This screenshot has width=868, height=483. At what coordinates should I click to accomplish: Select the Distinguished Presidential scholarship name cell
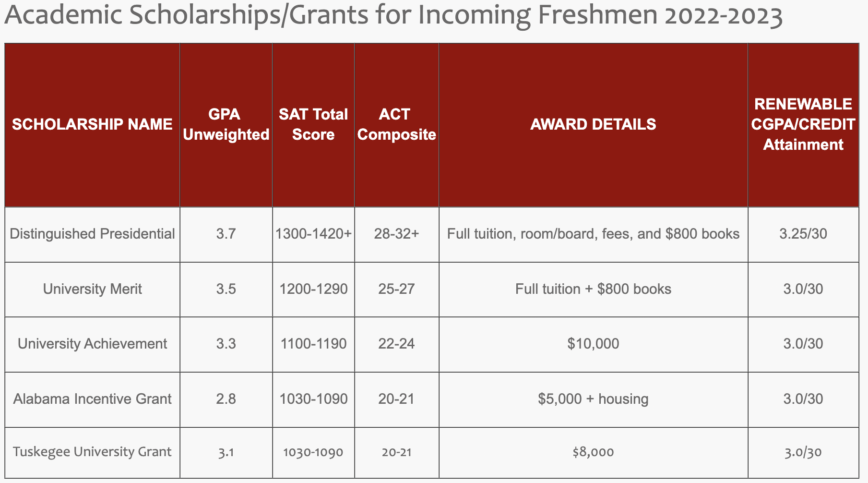tap(92, 234)
